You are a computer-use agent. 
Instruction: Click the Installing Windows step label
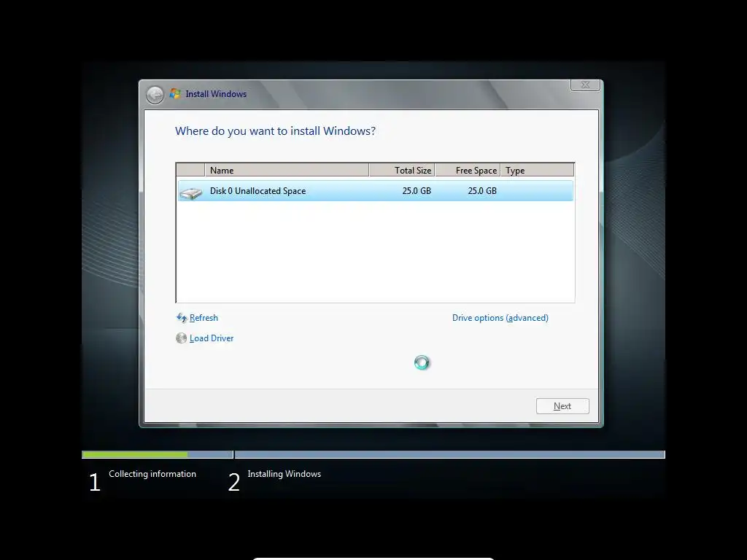click(x=285, y=474)
